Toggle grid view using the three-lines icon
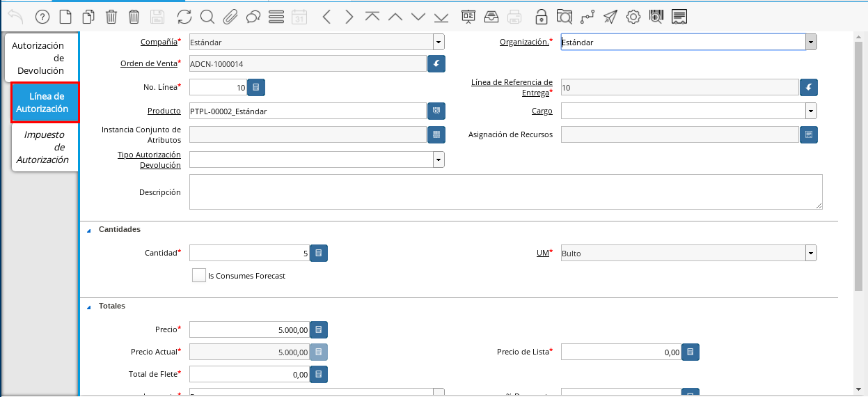 tap(276, 16)
